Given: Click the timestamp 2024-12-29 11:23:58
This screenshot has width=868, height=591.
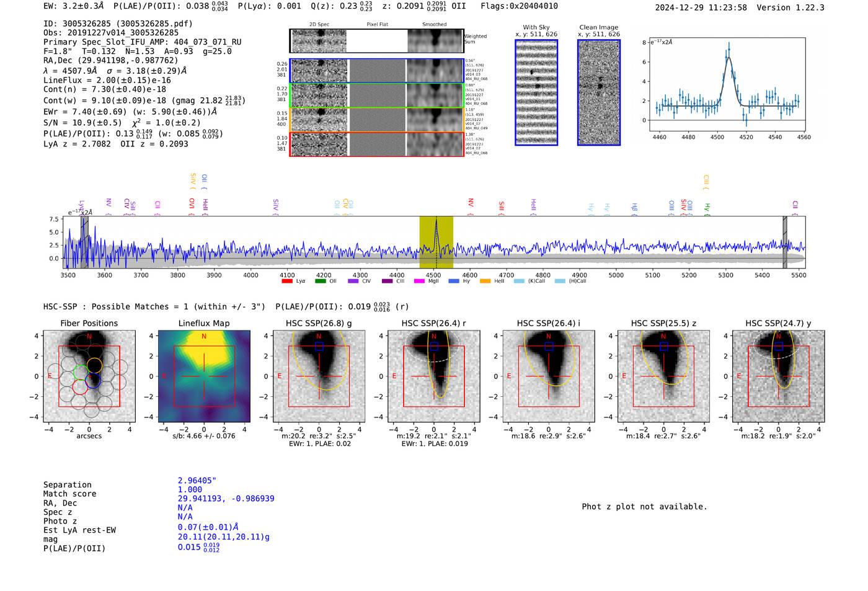Looking at the screenshot, I should pos(701,7).
